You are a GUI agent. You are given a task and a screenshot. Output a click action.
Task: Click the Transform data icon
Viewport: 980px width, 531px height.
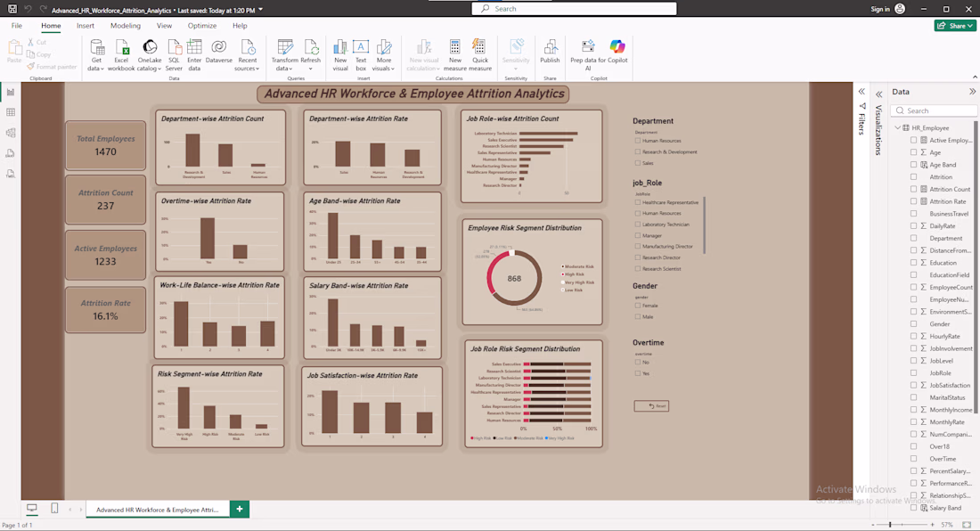[x=284, y=55]
